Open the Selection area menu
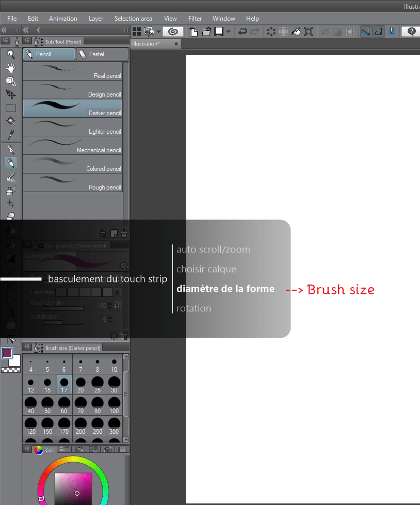Image resolution: width=420 pixels, height=505 pixels. click(133, 19)
